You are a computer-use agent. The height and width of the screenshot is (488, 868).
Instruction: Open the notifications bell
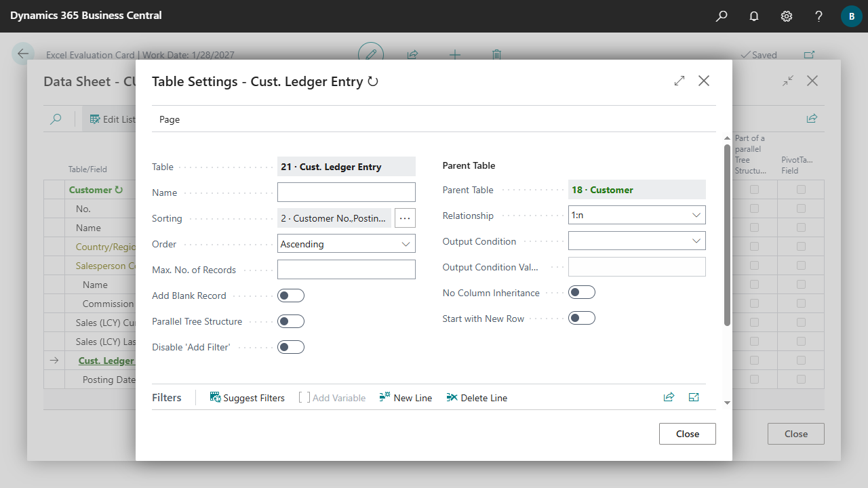coord(754,16)
